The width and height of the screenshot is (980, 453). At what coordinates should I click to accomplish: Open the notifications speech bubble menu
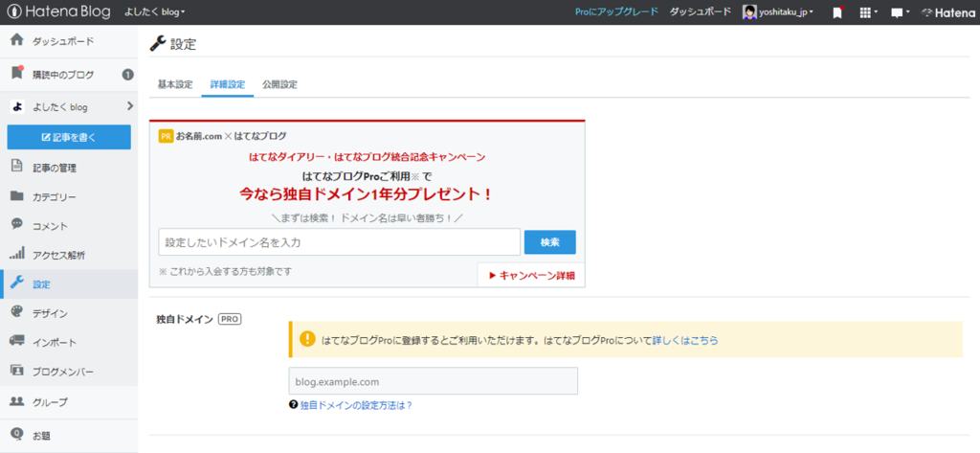coord(900,12)
